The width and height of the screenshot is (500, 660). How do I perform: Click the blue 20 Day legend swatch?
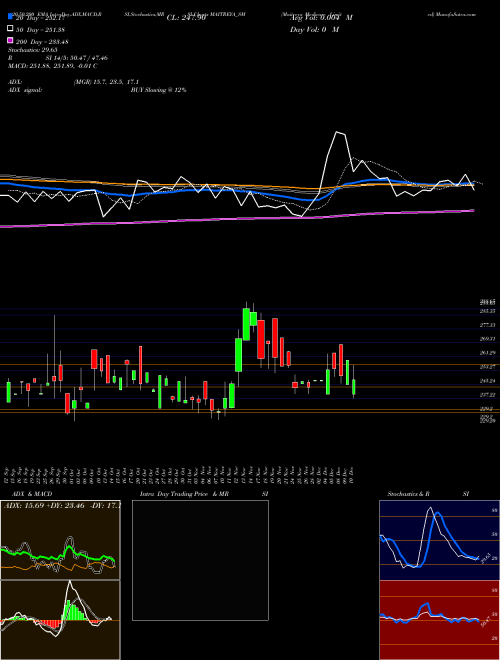(x=10, y=16)
